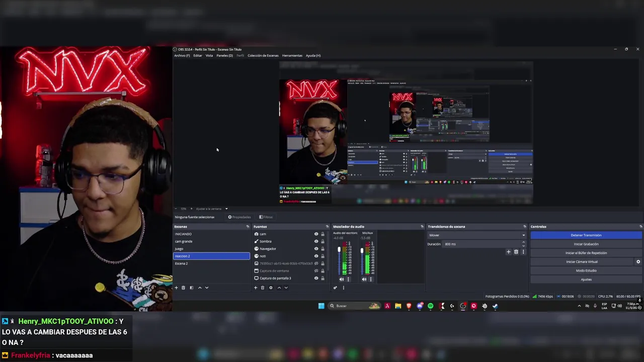
Task: Toggle lock on cam source
Action: coord(323,234)
